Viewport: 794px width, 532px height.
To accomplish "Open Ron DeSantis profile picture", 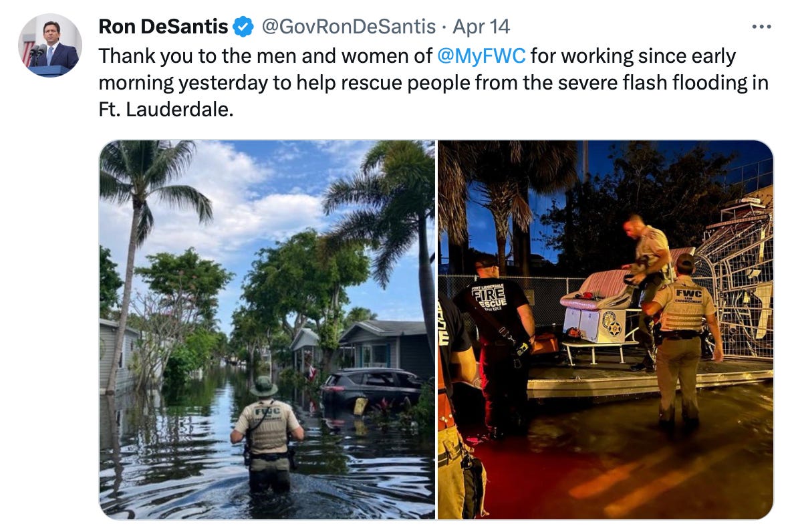I will pos(49,45).
